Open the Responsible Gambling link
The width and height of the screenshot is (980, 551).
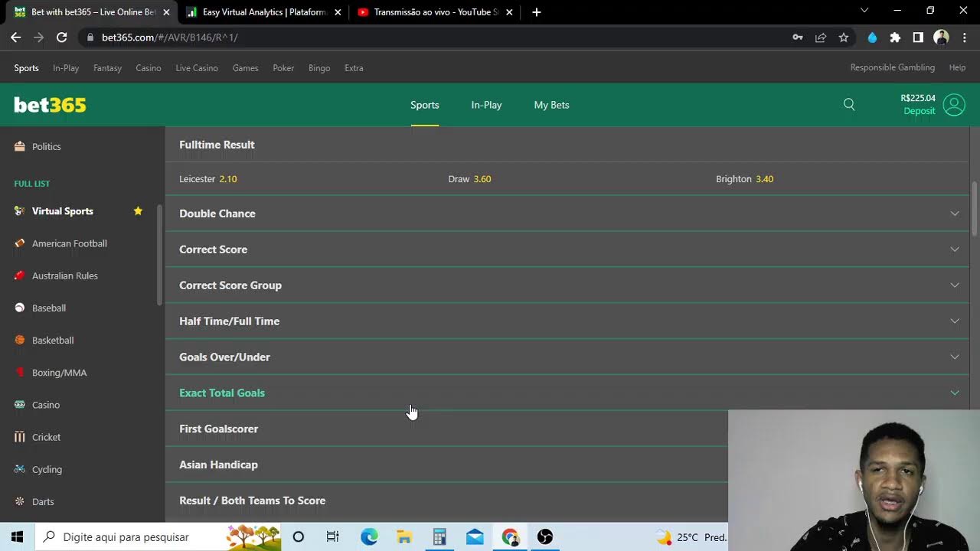pos(892,68)
